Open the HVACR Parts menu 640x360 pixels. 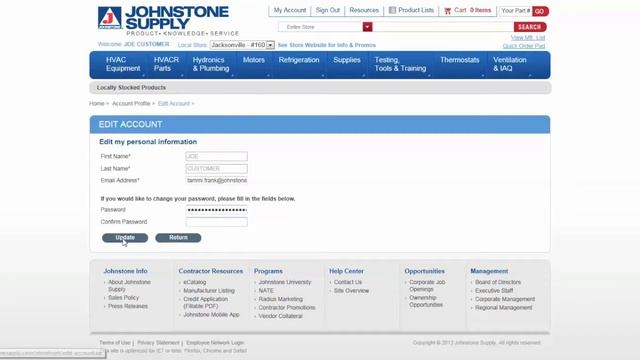pos(166,64)
